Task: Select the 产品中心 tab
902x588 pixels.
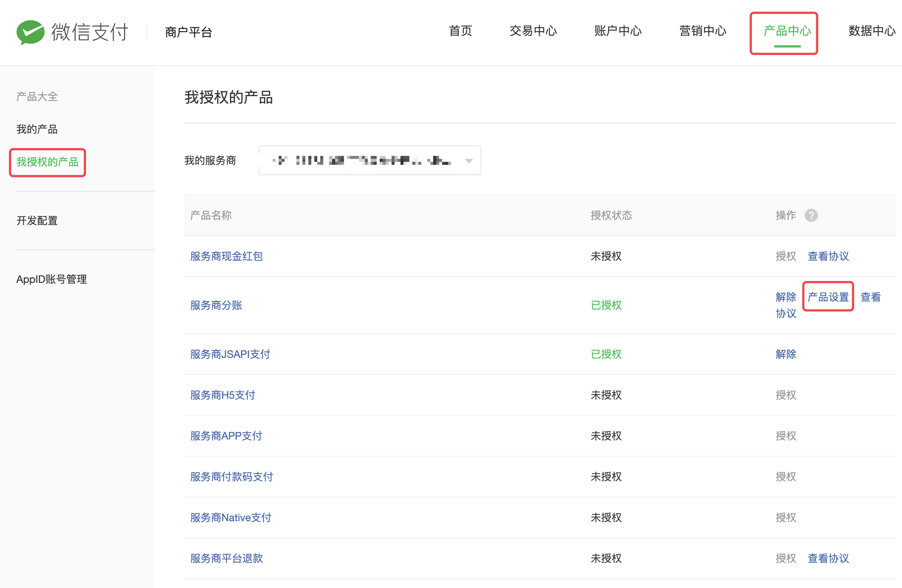Action: 787,31
